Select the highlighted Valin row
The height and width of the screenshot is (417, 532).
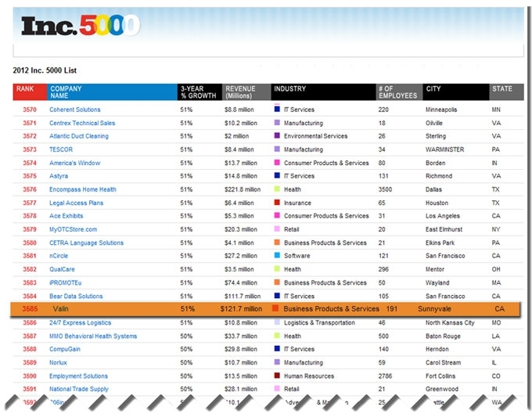click(266, 309)
